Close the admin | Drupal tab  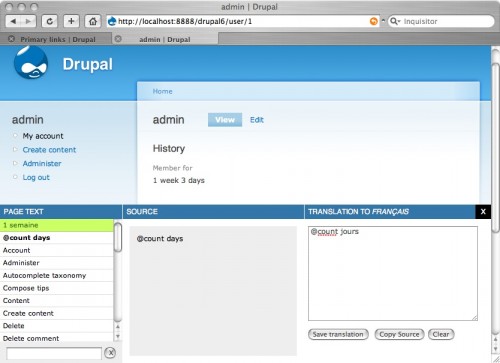(118, 39)
